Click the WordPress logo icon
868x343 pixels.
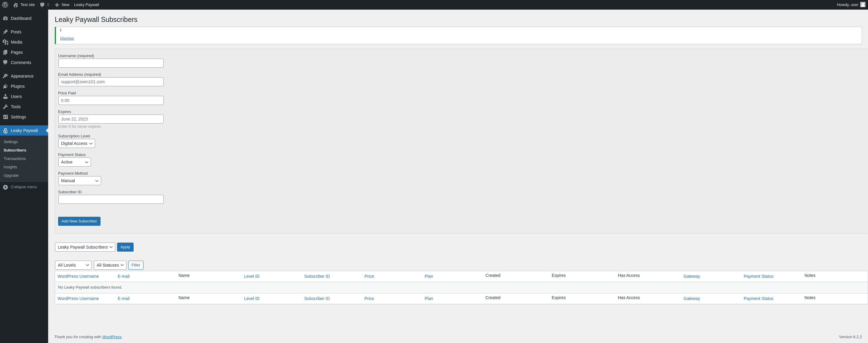5,5
